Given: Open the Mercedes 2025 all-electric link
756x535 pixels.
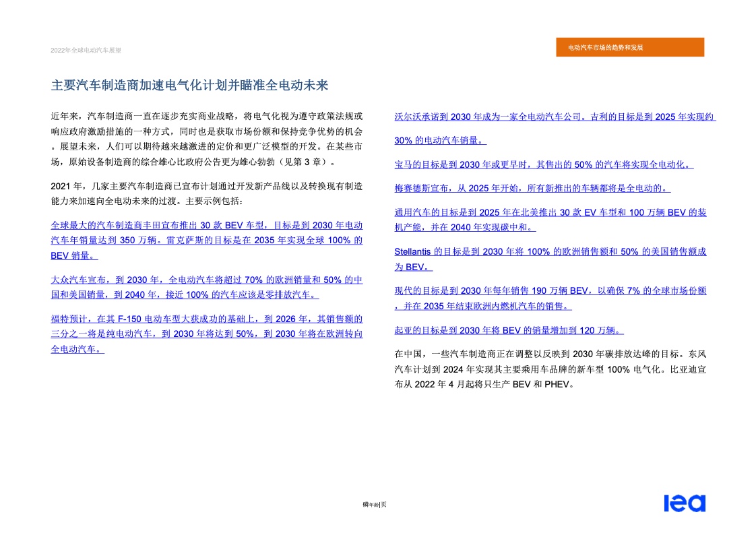Looking at the screenshot, I should [x=532, y=188].
